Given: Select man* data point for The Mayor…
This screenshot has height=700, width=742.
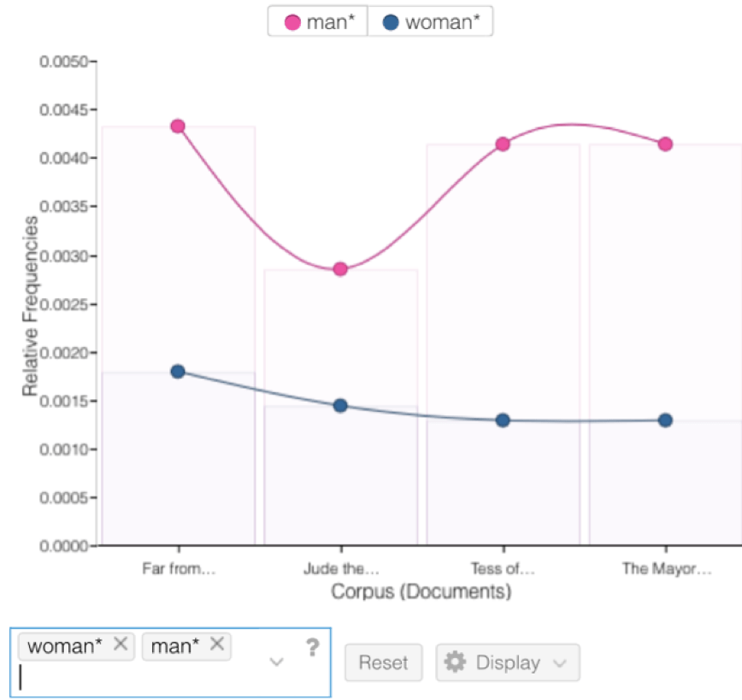Looking at the screenshot, I should pos(665,144).
